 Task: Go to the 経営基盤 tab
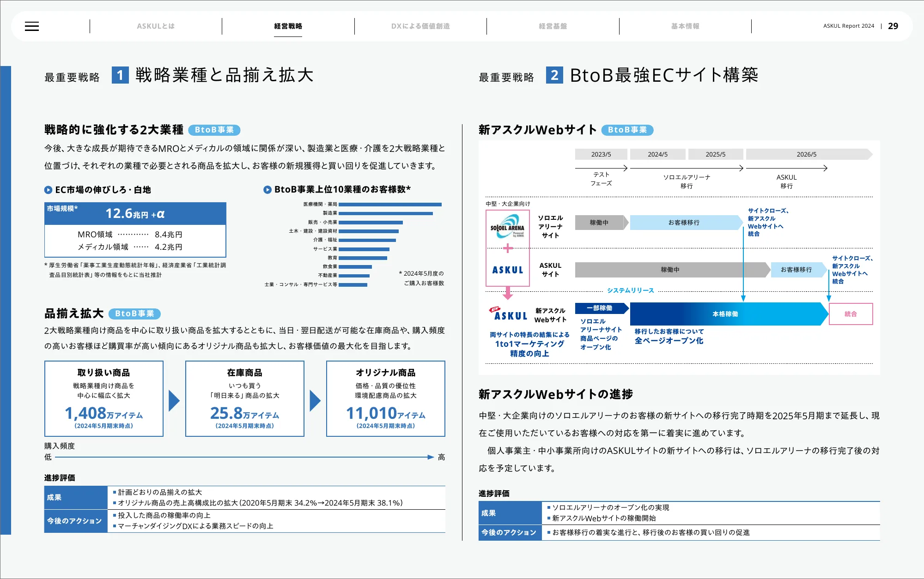click(553, 26)
